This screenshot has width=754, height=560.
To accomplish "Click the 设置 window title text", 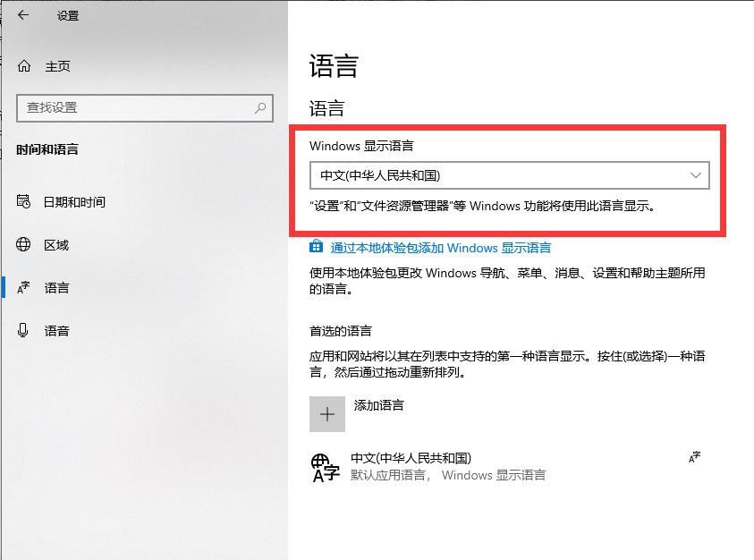I will tap(68, 16).
